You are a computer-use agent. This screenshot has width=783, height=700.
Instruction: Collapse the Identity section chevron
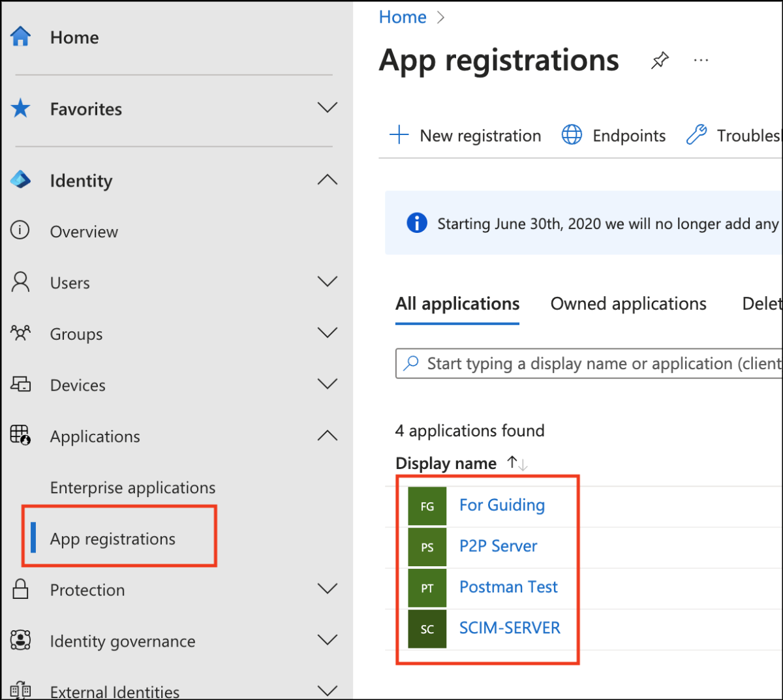click(327, 180)
